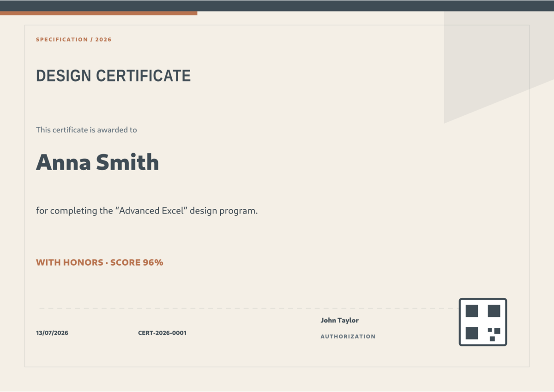Click the "DESIGN CERTIFICATE" title
The image size is (554, 392).
coord(114,76)
